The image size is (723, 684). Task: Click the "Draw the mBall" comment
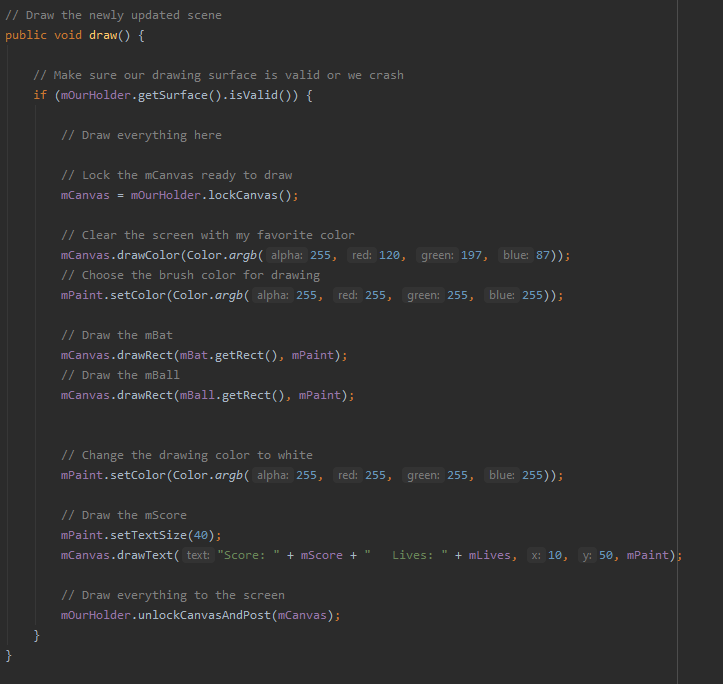(x=120, y=375)
